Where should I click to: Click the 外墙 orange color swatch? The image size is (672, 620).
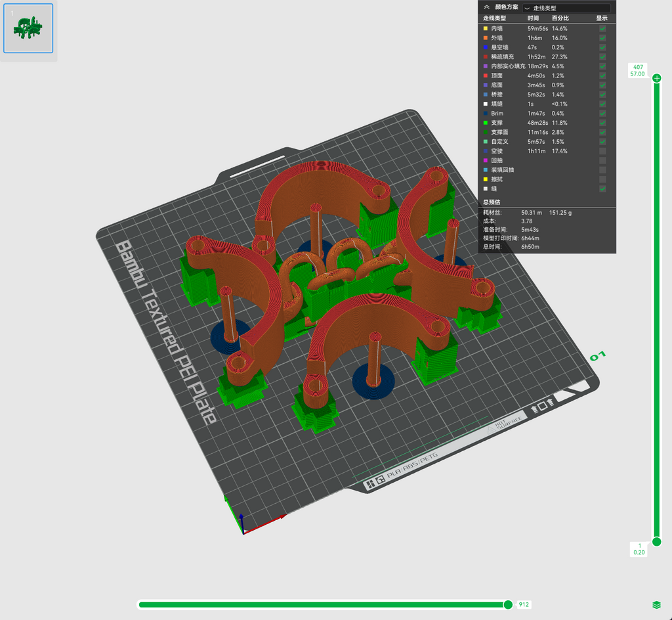tap(486, 38)
